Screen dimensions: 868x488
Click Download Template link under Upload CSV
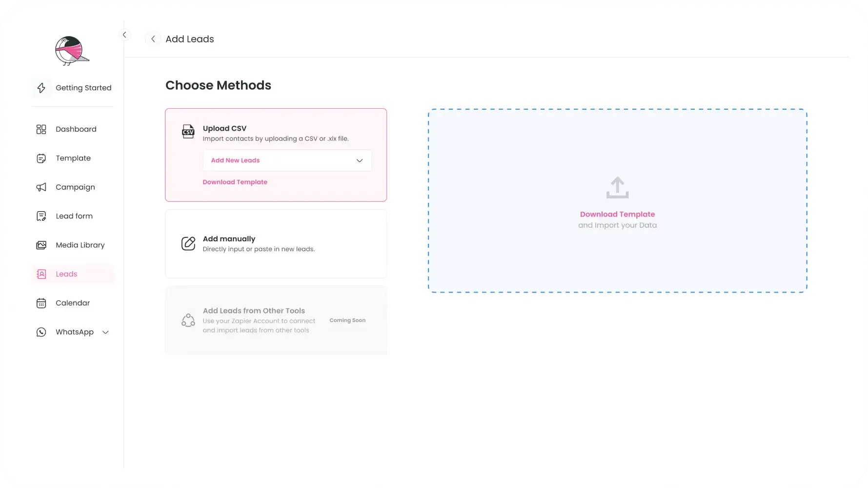(x=235, y=182)
